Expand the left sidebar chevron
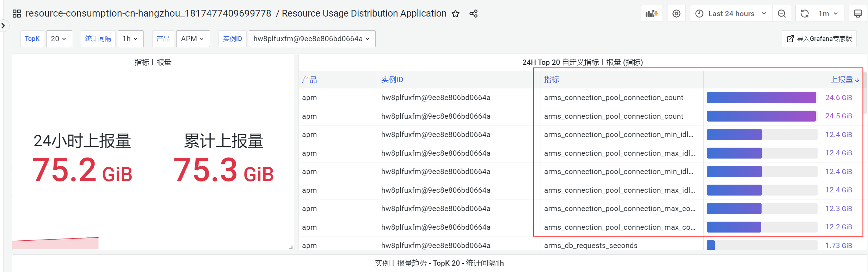Viewport: 868px width, 272px height. 4,25
